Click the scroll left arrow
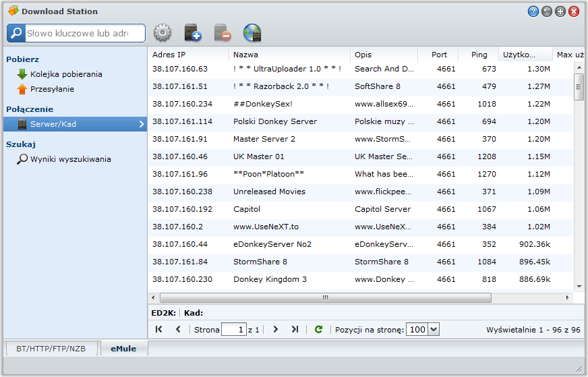The image size is (588, 377). pyautogui.click(x=153, y=298)
